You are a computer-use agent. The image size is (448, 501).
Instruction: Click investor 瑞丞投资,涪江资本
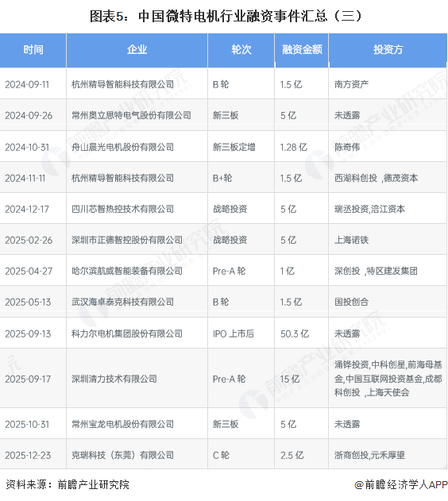tap(369, 209)
